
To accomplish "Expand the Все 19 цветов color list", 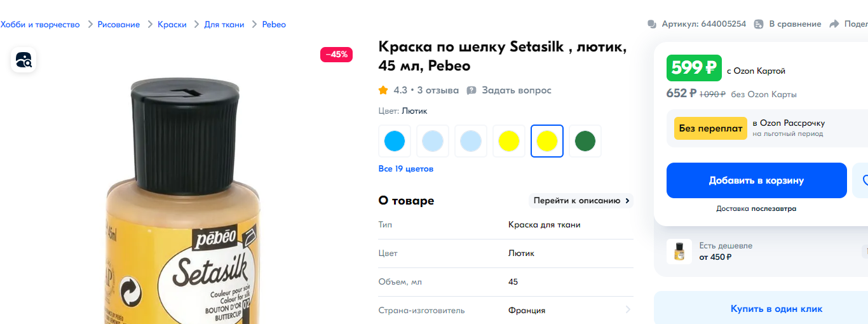I will click(405, 169).
